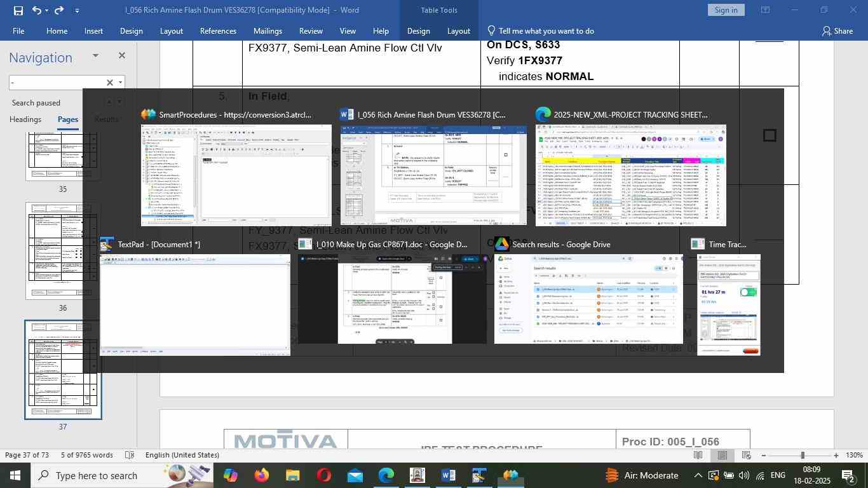This screenshot has width=868, height=488.
Task: Save the document from the Quick Access Toolbar
Action: coord(18,10)
